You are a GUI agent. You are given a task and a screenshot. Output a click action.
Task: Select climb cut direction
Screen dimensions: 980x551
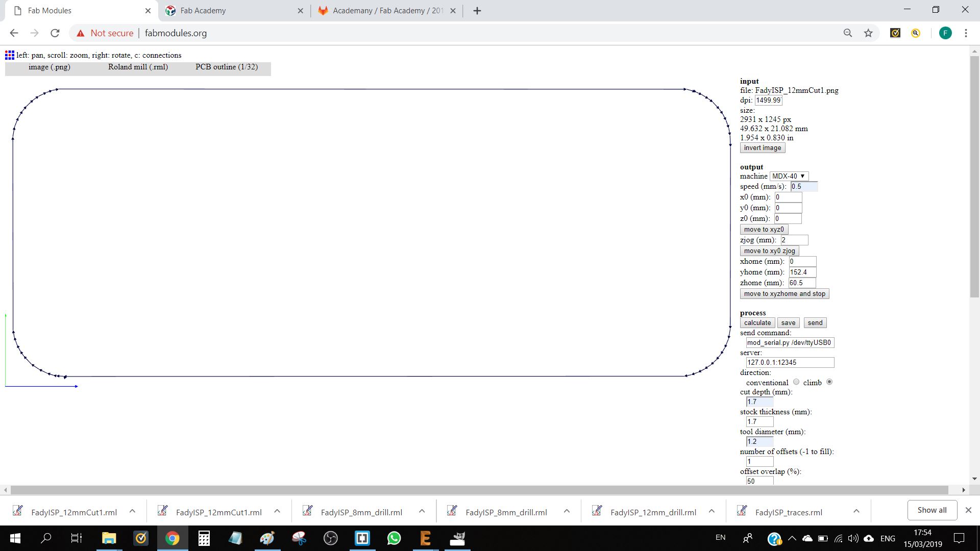tap(829, 382)
